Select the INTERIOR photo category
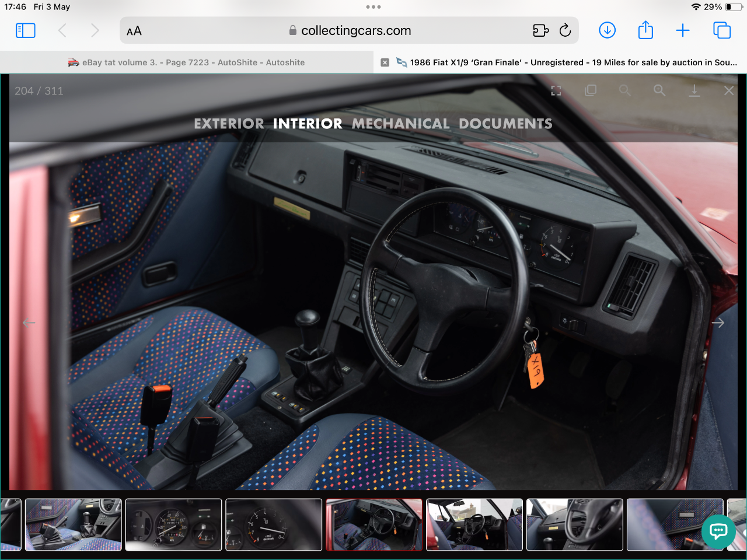Screen dimensions: 747x560 (x=308, y=124)
